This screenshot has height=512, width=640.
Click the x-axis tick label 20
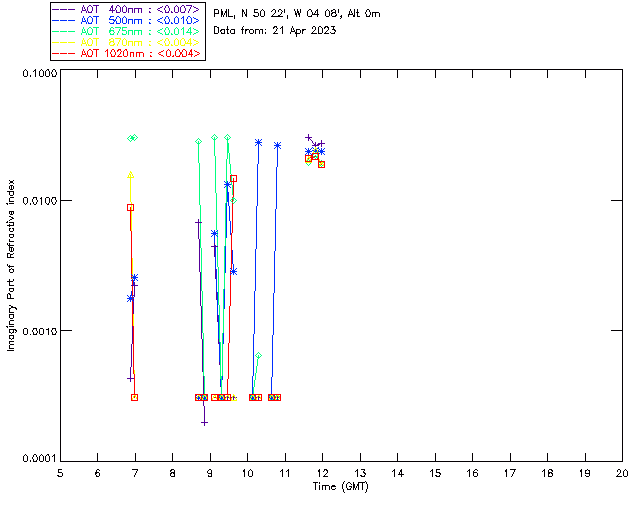(x=622, y=473)
